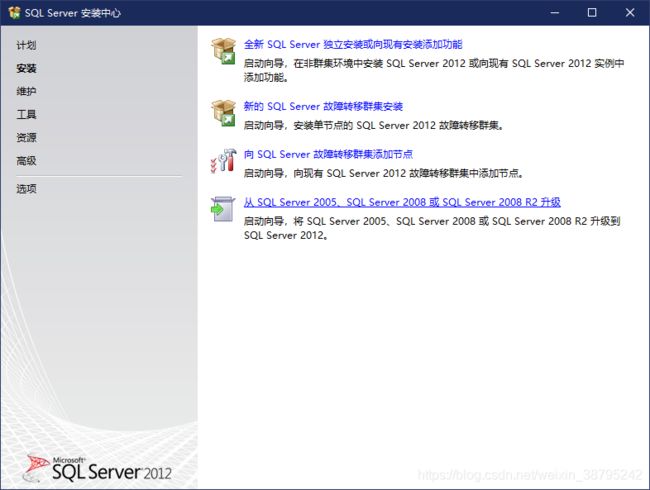The image size is (650, 490).
Task: Click the add node tools icon
Action: [223, 160]
